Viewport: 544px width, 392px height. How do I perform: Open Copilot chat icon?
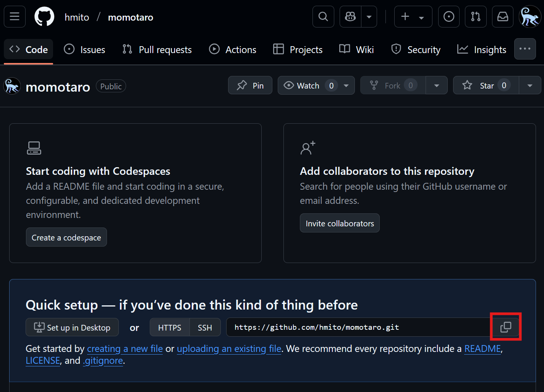coord(350,17)
